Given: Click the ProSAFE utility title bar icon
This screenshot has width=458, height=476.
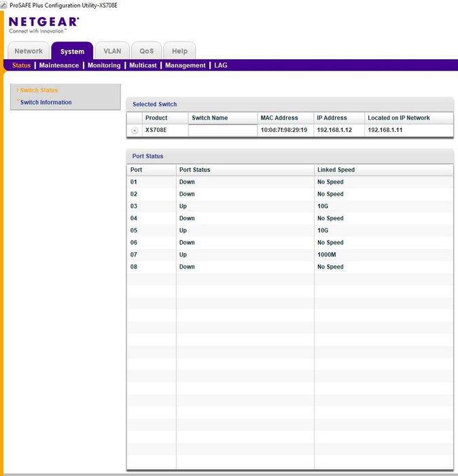Looking at the screenshot, I should coord(3,5).
